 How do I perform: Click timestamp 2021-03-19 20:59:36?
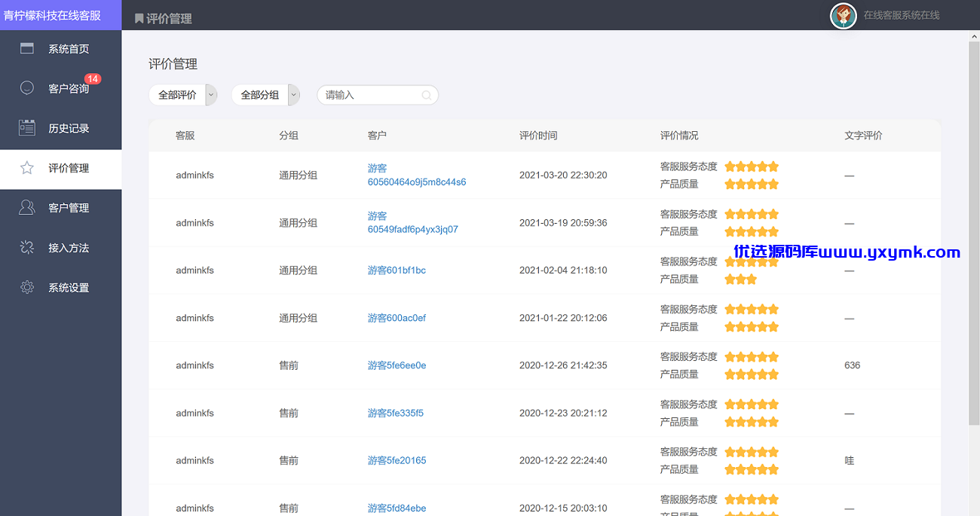(563, 223)
